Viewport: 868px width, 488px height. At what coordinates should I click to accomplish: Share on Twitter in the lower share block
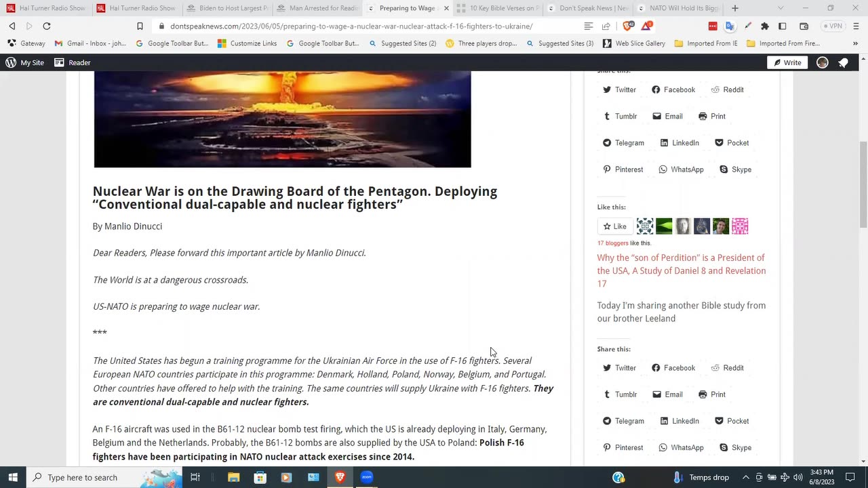(619, 368)
